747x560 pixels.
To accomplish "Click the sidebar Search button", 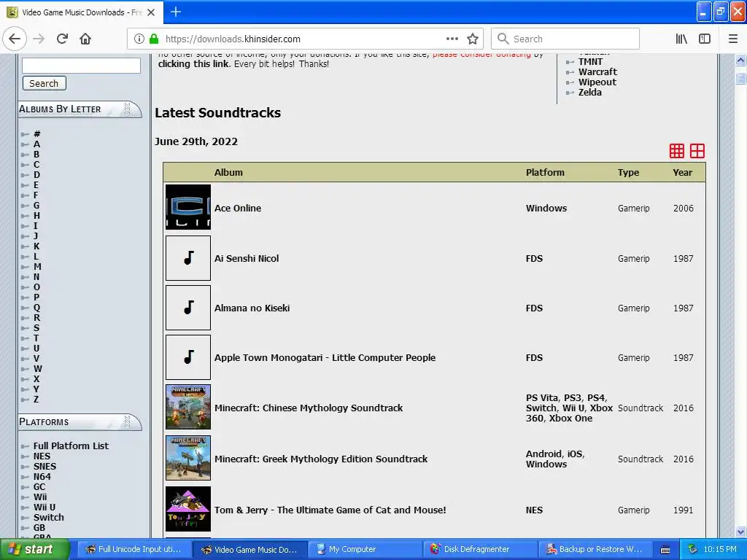I will tap(44, 83).
